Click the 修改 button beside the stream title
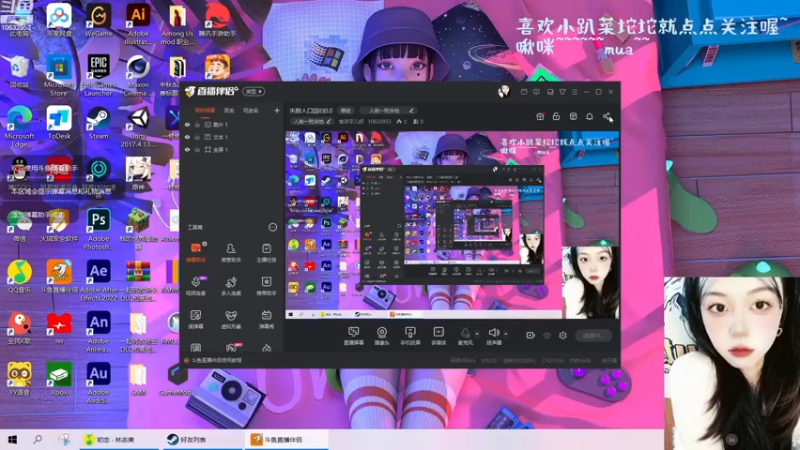Image resolution: width=800 pixels, height=450 pixels. [x=345, y=110]
